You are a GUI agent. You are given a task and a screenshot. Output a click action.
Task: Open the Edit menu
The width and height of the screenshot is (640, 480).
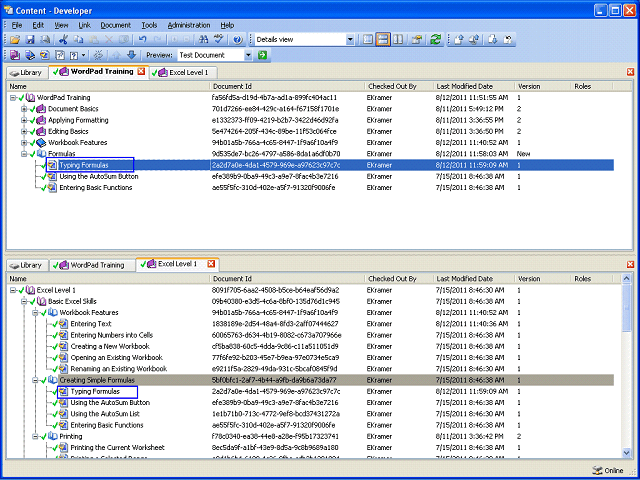(x=38, y=25)
